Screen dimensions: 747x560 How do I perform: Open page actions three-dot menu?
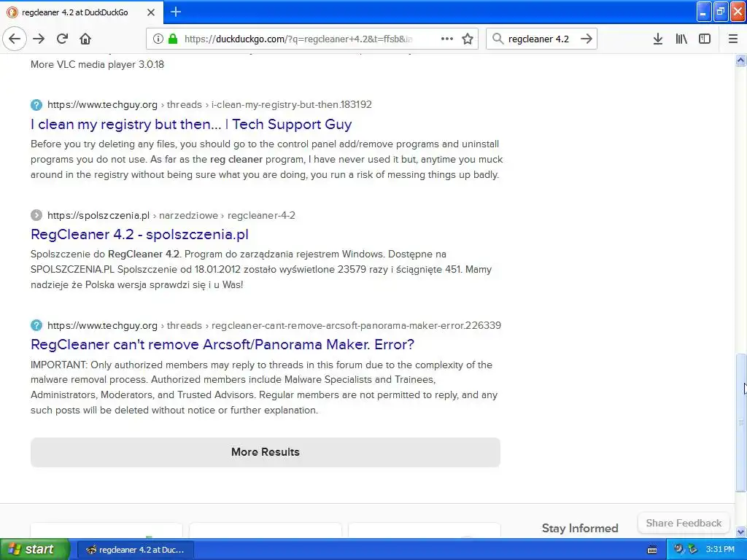(x=447, y=39)
